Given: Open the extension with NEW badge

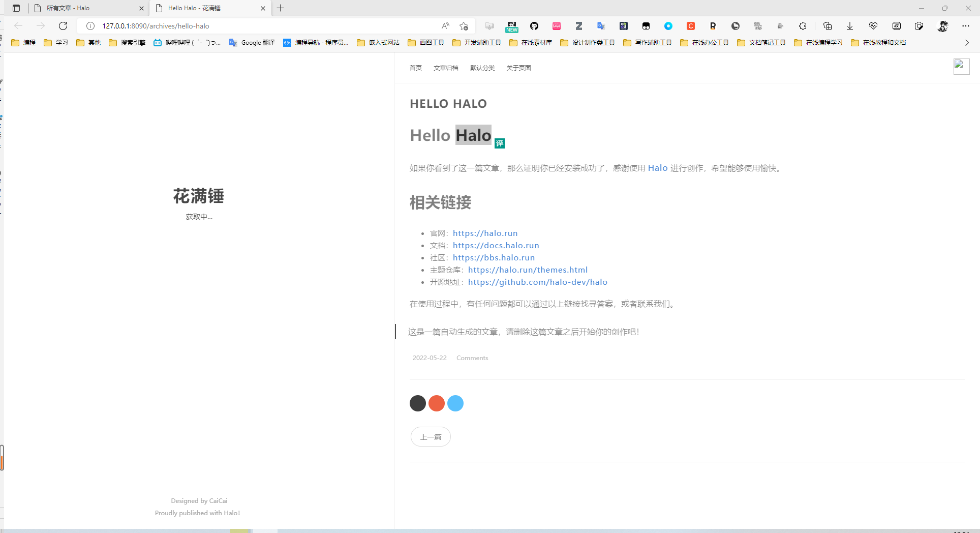Looking at the screenshot, I should [x=512, y=26].
